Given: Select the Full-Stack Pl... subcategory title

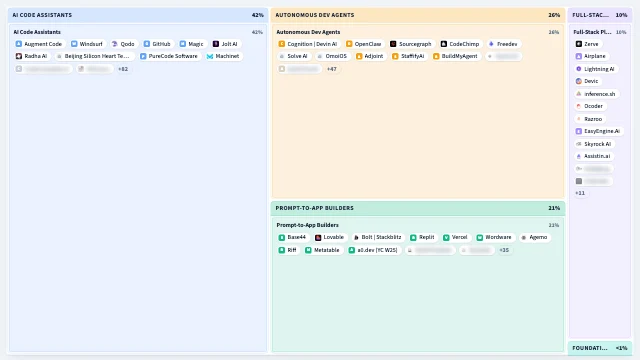Looking at the screenshot, I should pos(592,32).
